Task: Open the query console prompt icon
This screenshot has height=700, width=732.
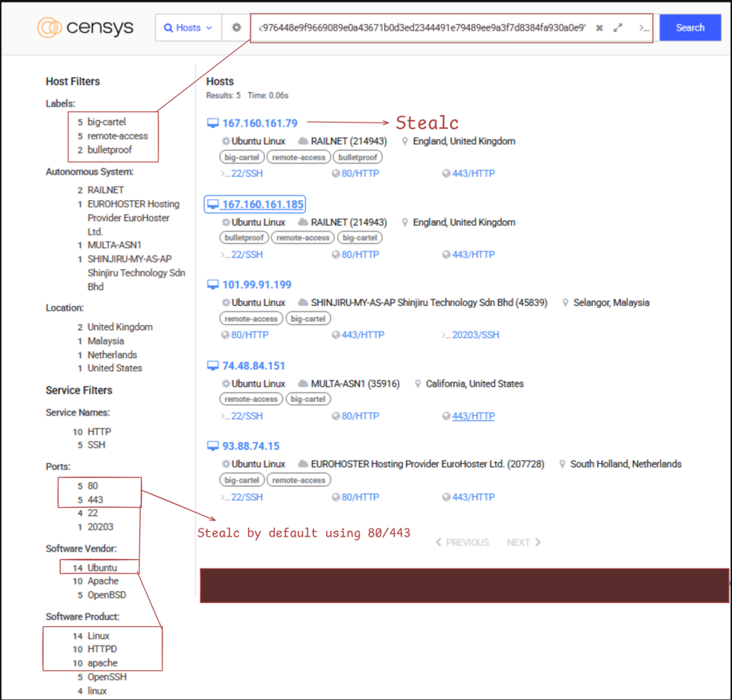Action: click(x=644, y=28)
